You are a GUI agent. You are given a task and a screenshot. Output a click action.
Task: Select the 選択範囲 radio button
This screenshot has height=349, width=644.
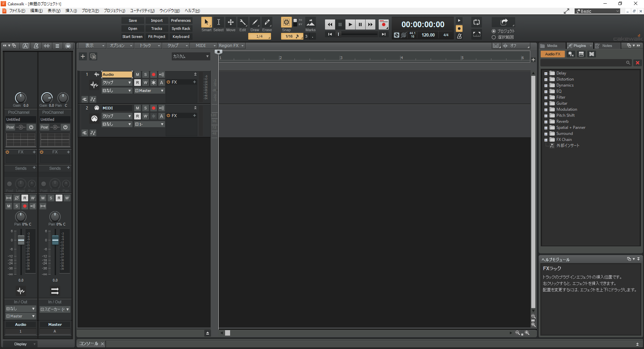494,37
